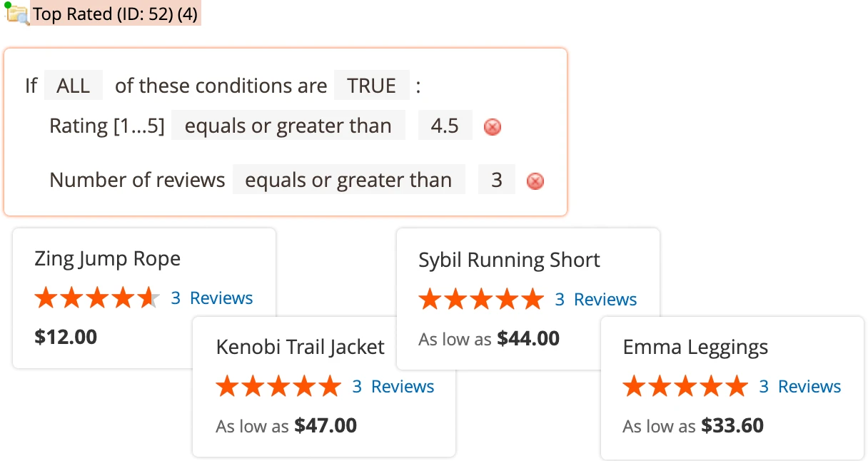Remove the Rating condition with its red X icon
This screenshot has width=868, height=461.
pyautogui.click(x=491, y=126)
